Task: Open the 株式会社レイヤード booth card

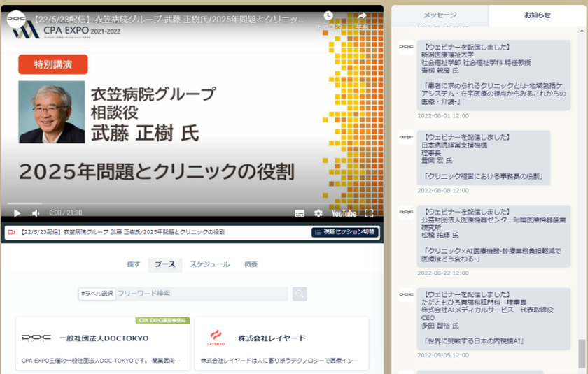Action: pyautogui.click(x=281, y=344)
